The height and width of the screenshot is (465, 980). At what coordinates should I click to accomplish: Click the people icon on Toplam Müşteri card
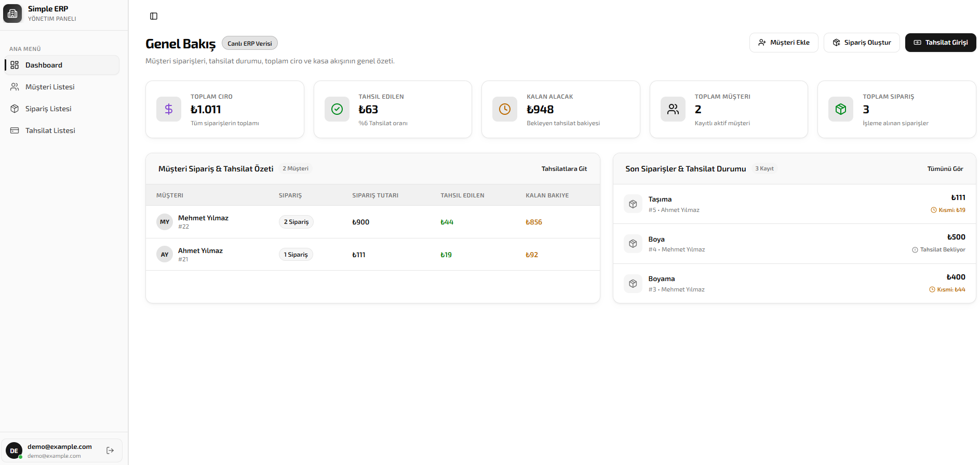673,109
